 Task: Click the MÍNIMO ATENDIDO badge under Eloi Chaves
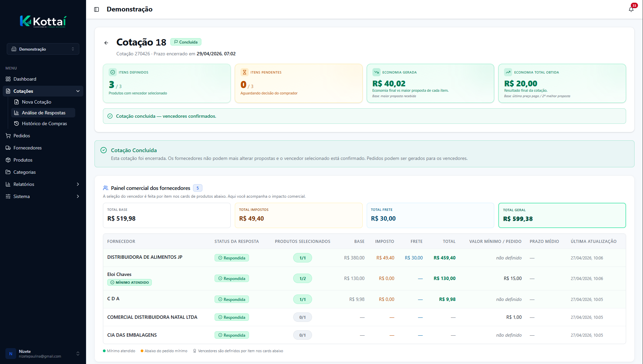130,282
